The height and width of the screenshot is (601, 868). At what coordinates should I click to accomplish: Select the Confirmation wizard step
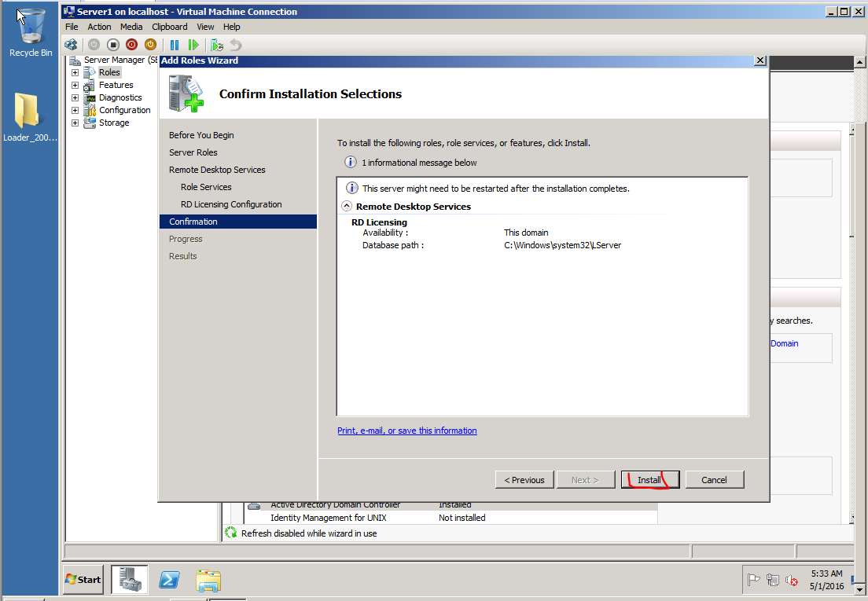click(238, 222)
